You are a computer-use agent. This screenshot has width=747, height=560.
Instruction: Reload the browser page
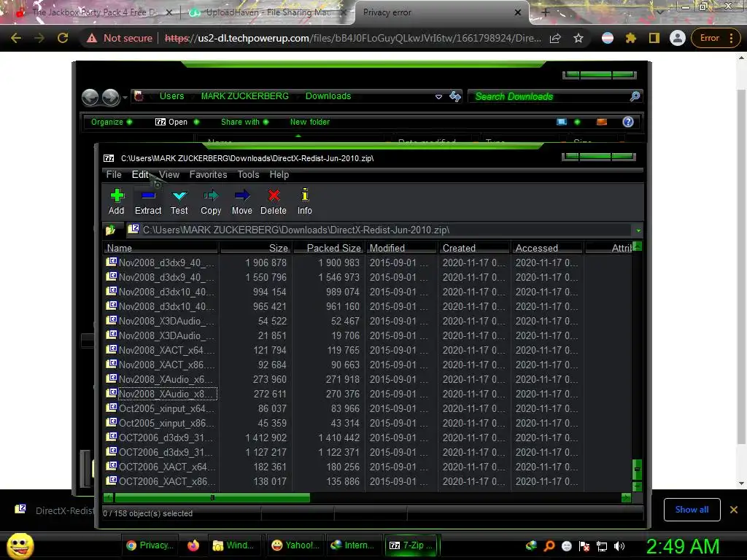tap(63, 38)
